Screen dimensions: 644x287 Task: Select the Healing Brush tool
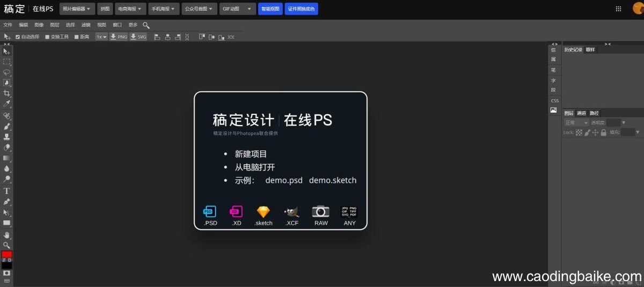click(x=7, y=116)
